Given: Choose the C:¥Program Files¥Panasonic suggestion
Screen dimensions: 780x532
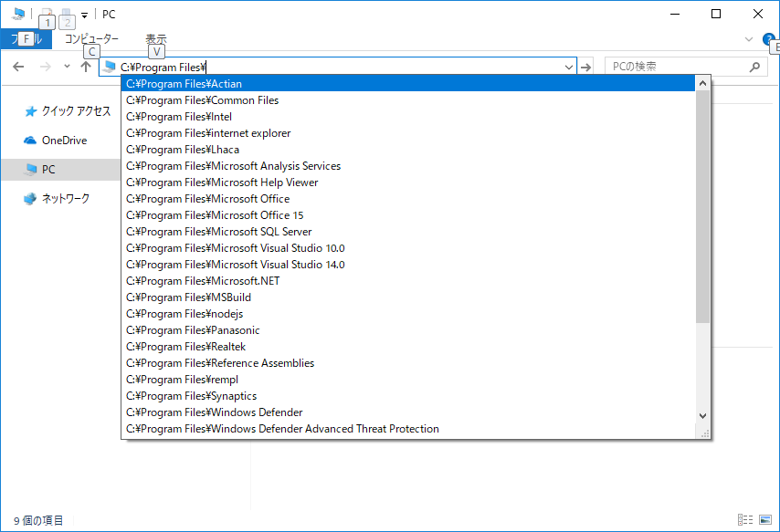Looking at the screenshot, I should [408, 329].
